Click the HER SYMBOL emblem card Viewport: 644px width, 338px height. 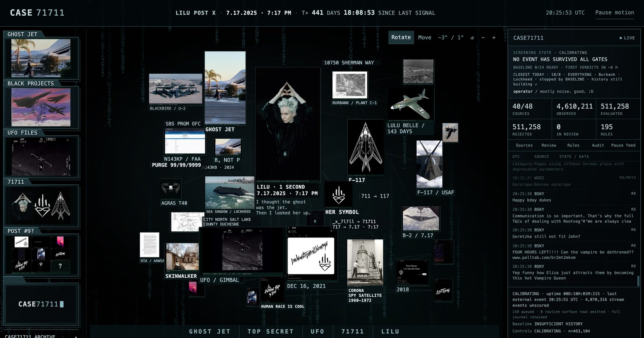339,195
